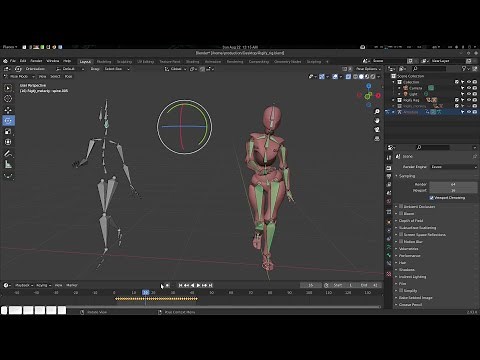Switch to the Animation workspace tab

click(213, 62)
